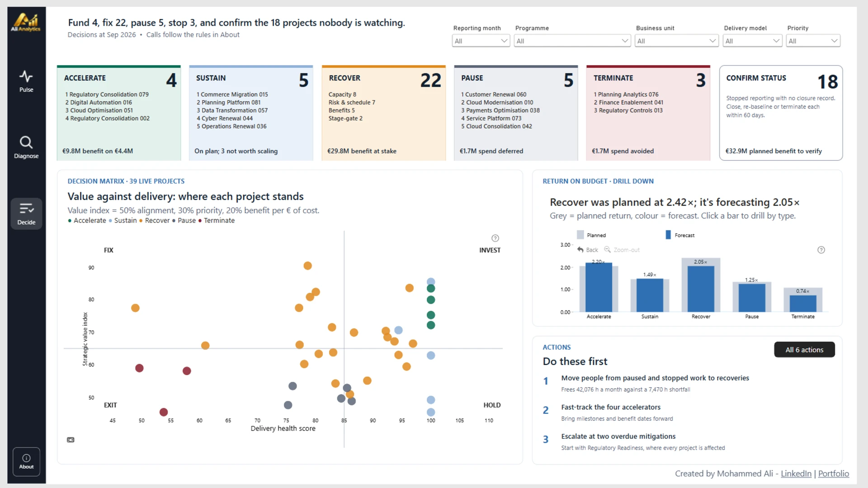The image size is (868, 488).
Task: Select the Terminate summary card
Action: tap(648, 113)
